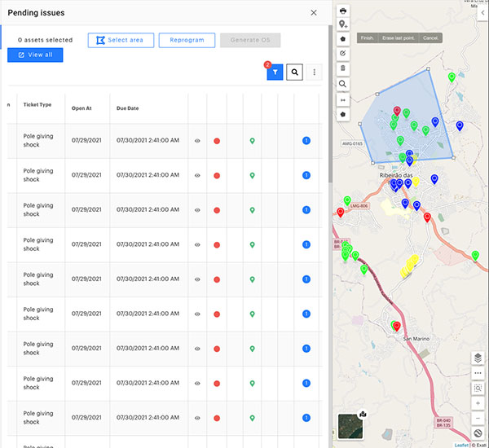Screen dimensions: 489x448
Task: Locate first row's asset with green pin
Action: (253, 141)
